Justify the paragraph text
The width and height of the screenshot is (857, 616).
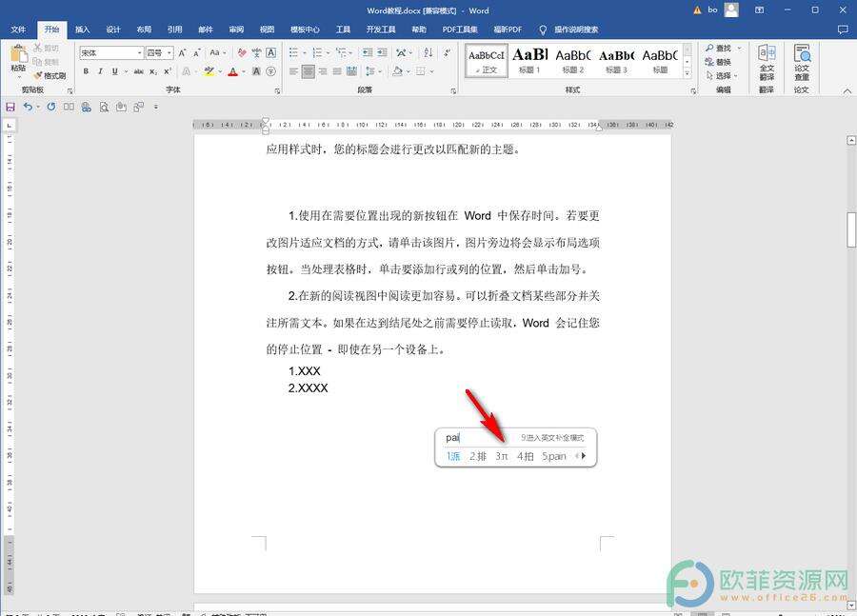[337, 71]
